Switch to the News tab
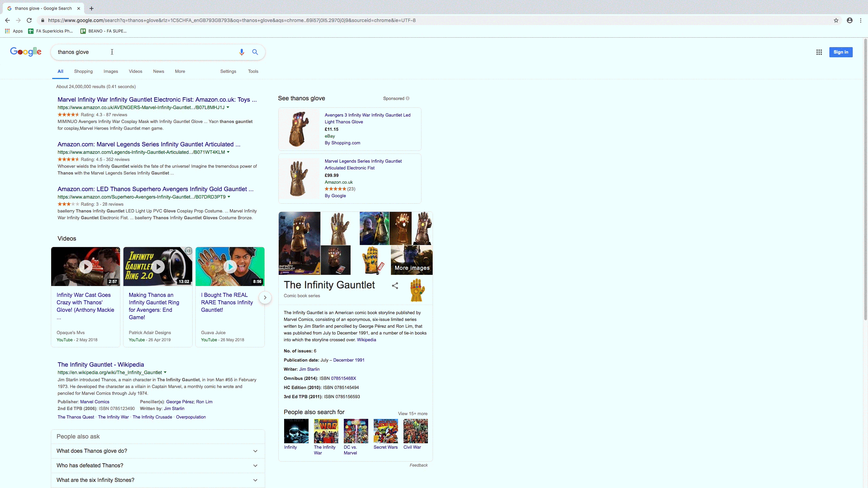 159,72
